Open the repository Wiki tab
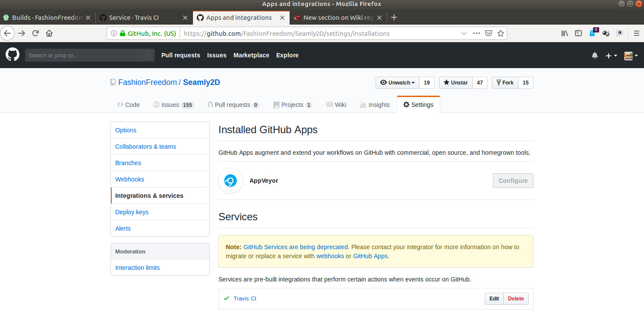 click(336, 105)
